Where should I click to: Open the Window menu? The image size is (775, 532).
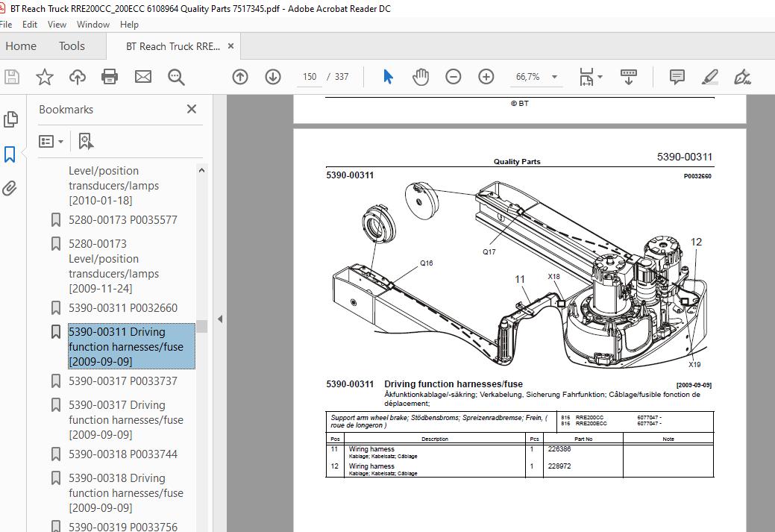click(93, 24)
